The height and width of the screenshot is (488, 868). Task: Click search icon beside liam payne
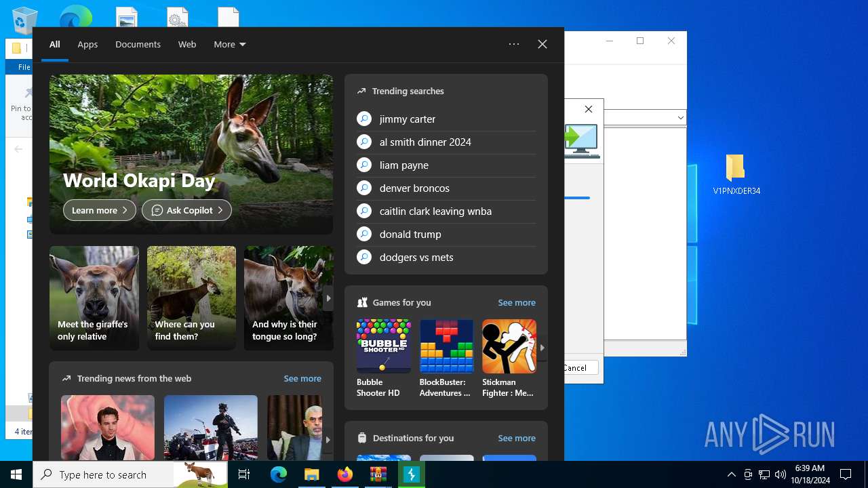[364, 165]
